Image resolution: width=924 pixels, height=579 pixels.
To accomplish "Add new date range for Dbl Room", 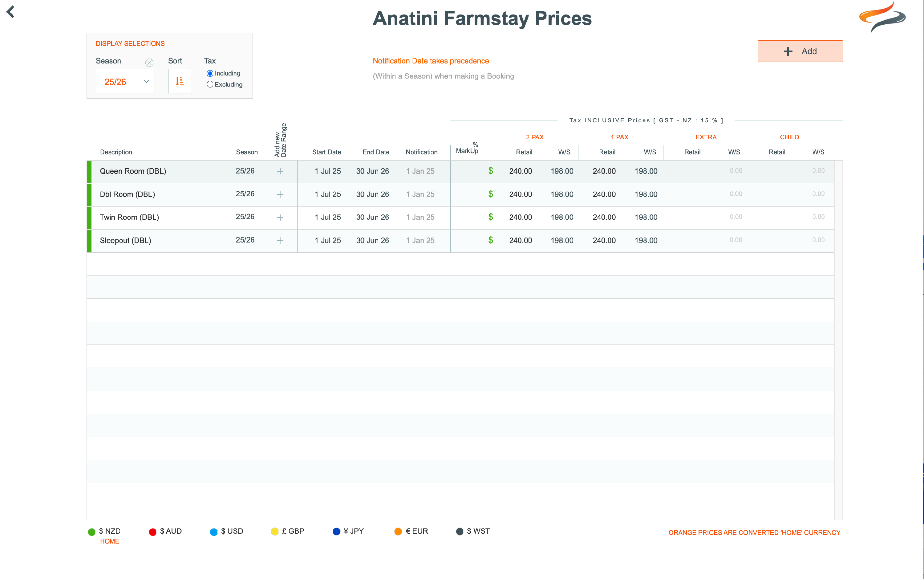I will click(280, 194).
